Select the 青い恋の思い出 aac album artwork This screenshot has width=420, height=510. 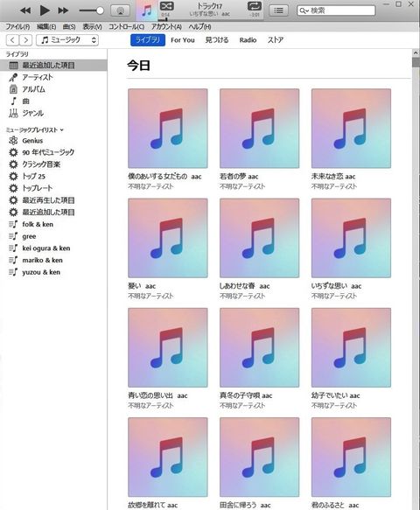(167, 347)
